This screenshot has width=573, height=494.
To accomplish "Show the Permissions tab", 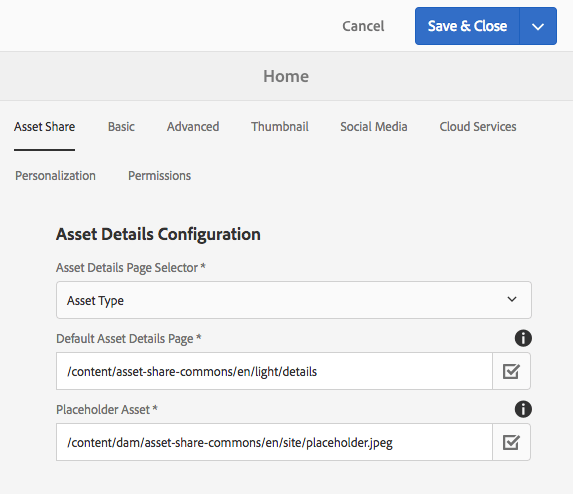I will pyautogui.click(x=159, y=176).
